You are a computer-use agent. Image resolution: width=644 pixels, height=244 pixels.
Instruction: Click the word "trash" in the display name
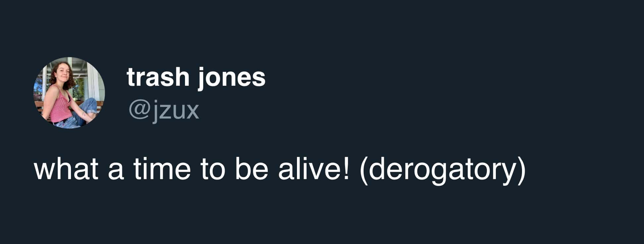point(158,77)
